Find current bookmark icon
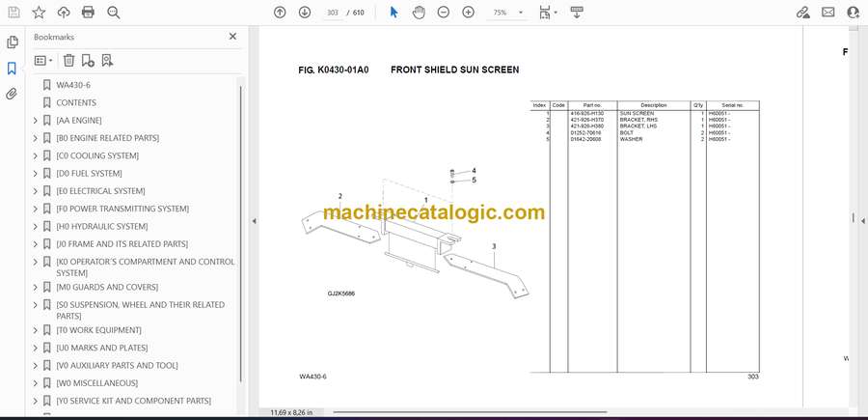Viewport: 868px width, 420px height. 107,61
